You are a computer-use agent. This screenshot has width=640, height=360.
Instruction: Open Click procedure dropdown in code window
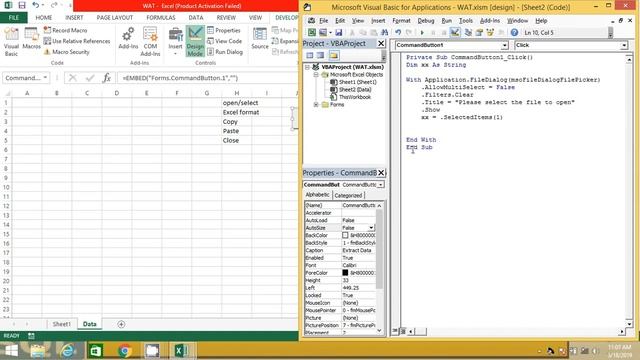624,45
